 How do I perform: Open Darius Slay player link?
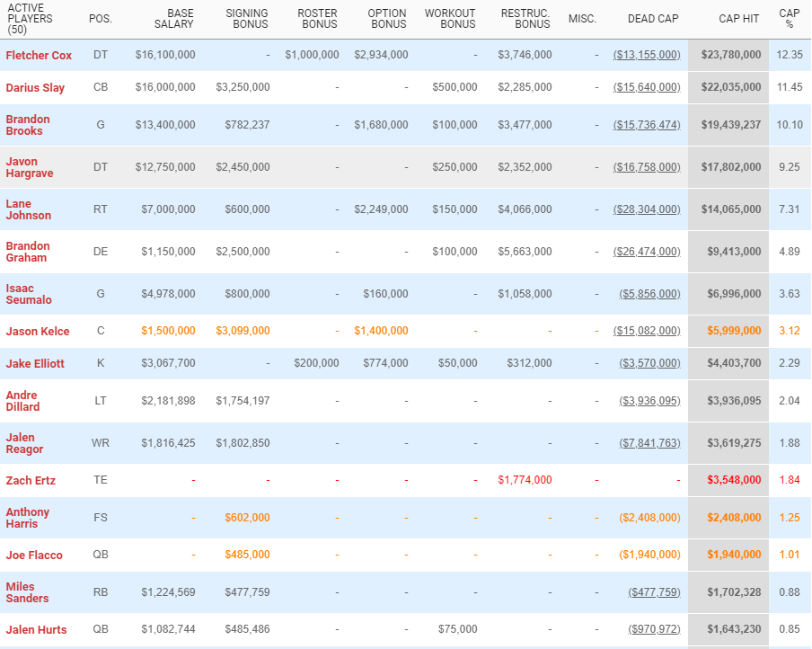[35, 87]
